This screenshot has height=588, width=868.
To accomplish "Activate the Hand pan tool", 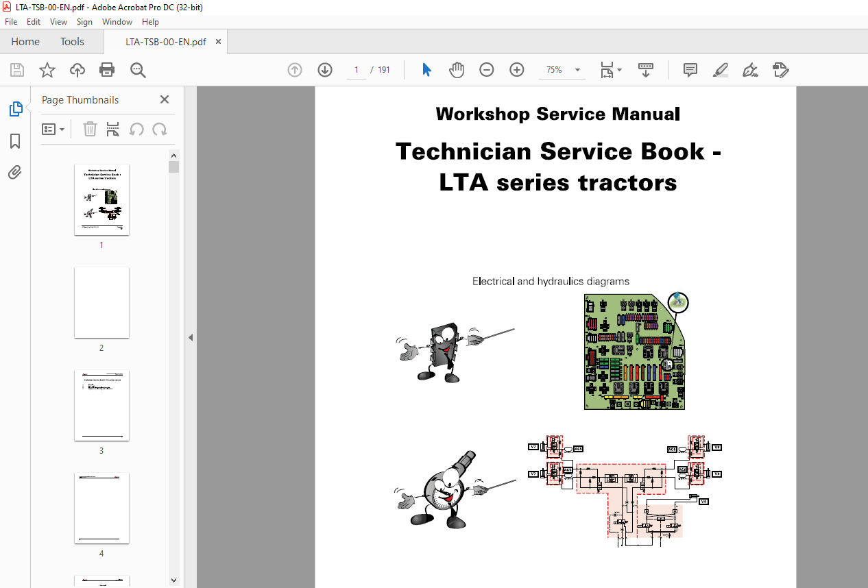I will point(457,70).
